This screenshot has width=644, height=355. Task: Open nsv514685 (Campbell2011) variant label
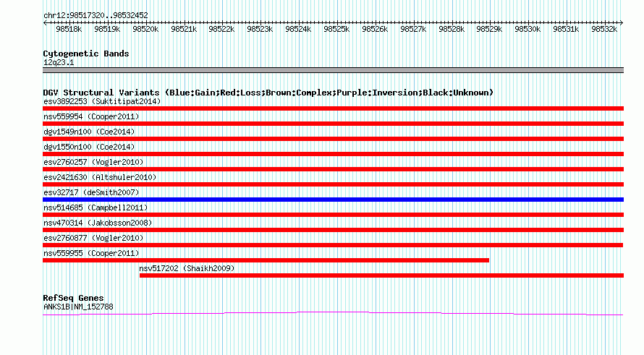[x=96, y=208]
